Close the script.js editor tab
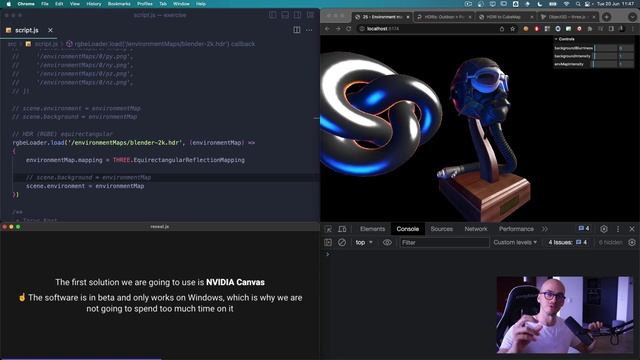 (x=50, y=30)
